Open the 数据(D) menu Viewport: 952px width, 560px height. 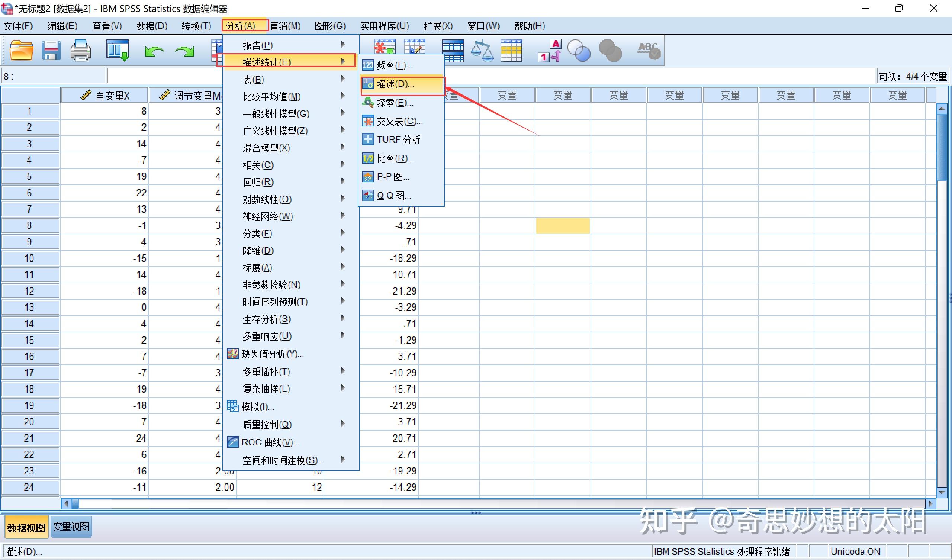[151, 26]
